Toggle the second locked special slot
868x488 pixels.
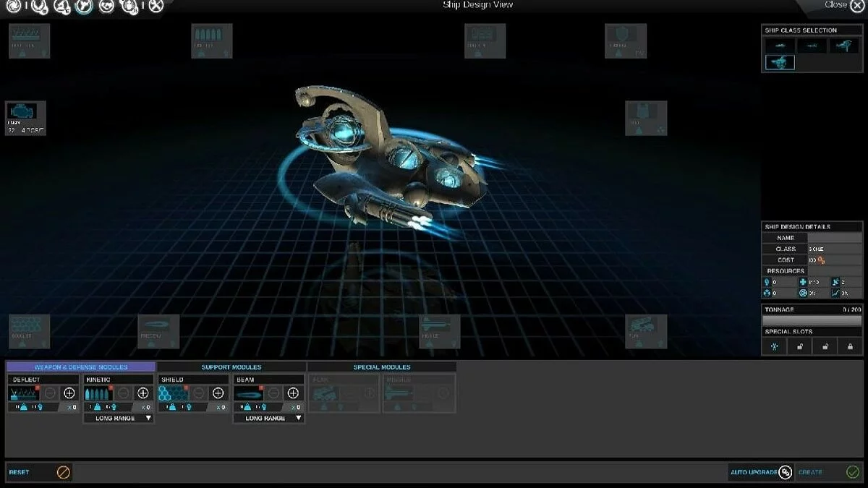(x=799, y=347)
